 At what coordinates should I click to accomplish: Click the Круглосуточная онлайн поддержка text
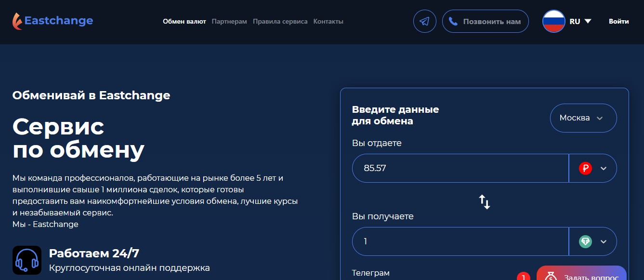(x=130, y=268)
